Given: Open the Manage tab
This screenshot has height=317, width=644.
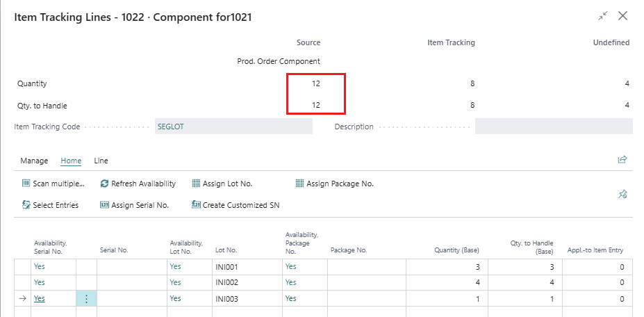Looking at the screenshot, I should click(34, 161).
